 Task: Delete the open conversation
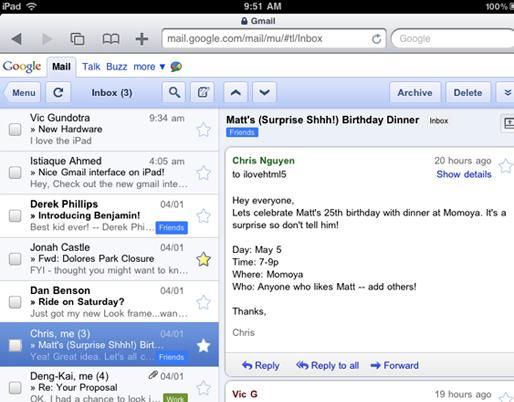click(468, 92)
